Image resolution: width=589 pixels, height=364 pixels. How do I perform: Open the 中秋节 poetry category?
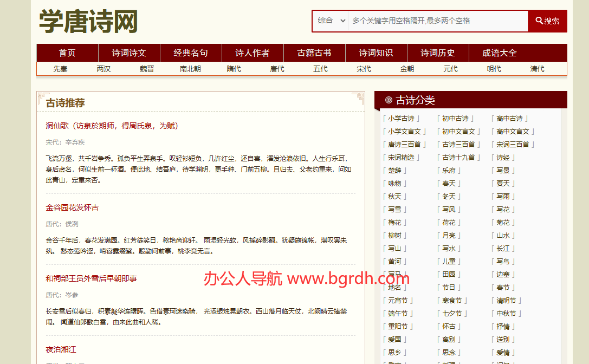[506, 314]
